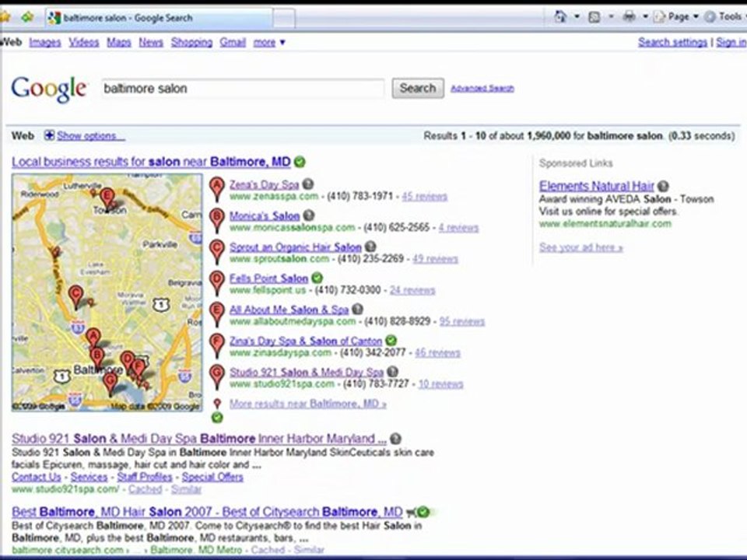This screenshot has height=560, width=747.
Task: Go to Shopping search
Action: click(x=191, y=42)
